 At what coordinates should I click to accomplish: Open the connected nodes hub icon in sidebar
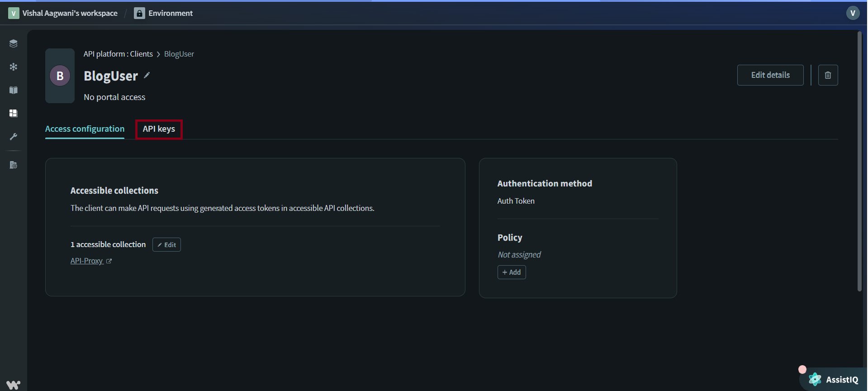pos(14,67)
